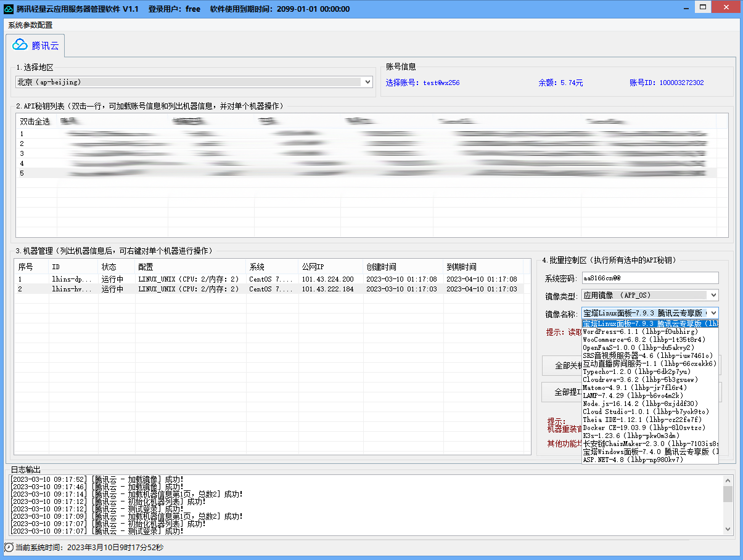Choose SRS音视频服务器-4.6 image option
The width and height of the screenshot is (743, 560).
tap(650, 355)
